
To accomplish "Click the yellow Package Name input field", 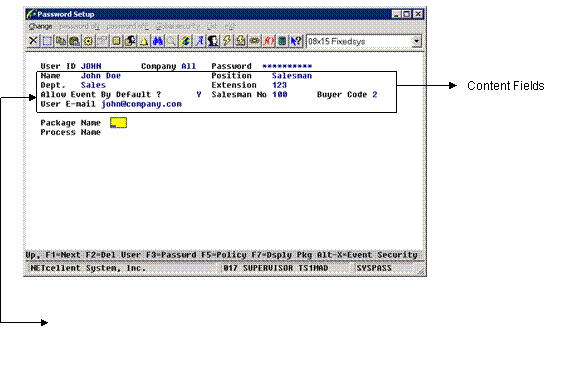I will point(119,123).
